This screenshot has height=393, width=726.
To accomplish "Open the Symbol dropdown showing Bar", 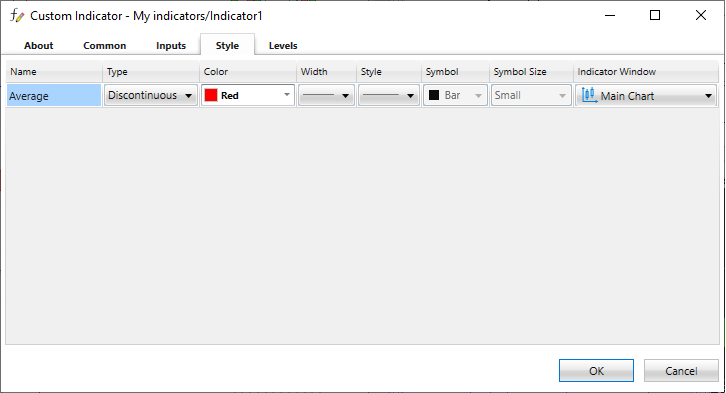I will point(455,95).
